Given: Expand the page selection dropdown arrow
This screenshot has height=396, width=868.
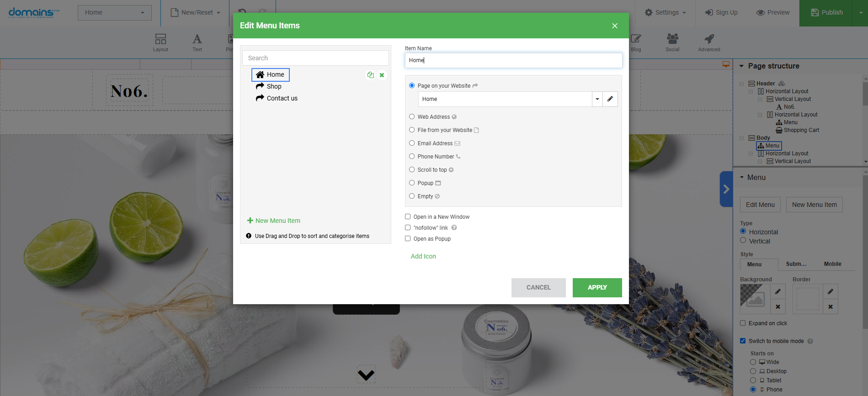Looking at the screenshot, I should click(597, 99).
